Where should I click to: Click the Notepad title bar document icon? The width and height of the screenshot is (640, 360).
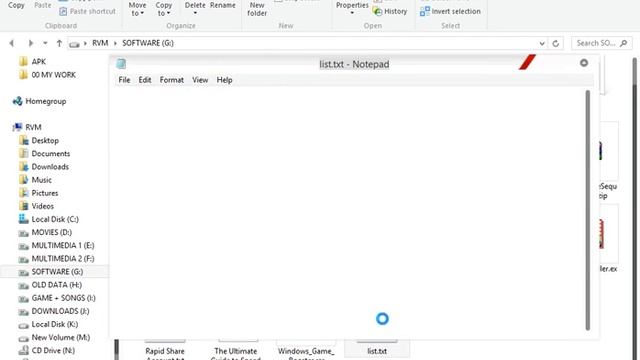click(x=121, y=64)
